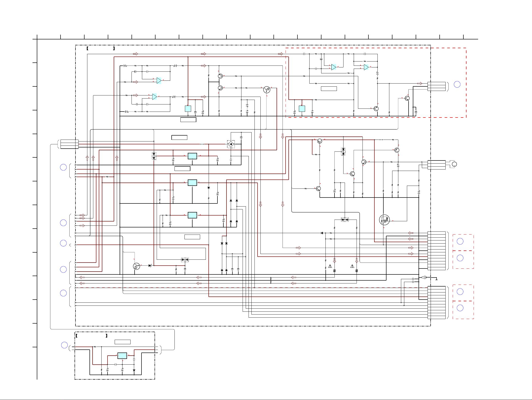Click the three-pin connector at the left edge
The image size is (532, 400).
pos(70,144)
